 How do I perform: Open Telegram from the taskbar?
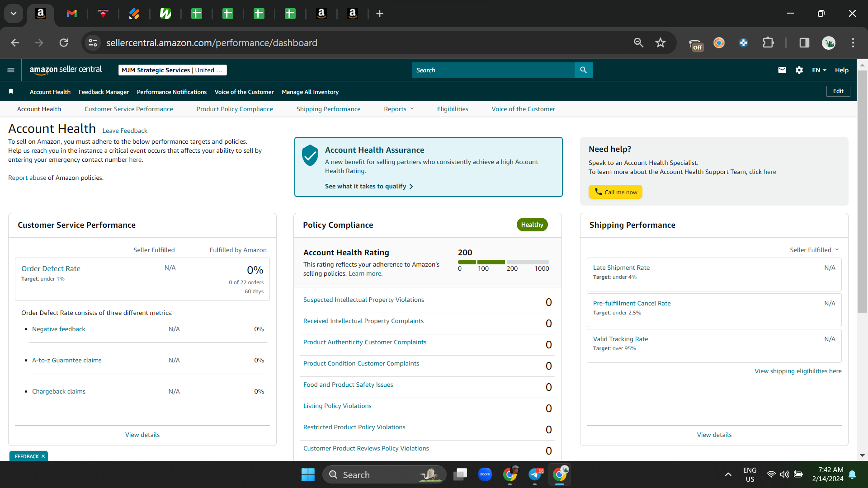pyautogui.click(x=535, y=474)
